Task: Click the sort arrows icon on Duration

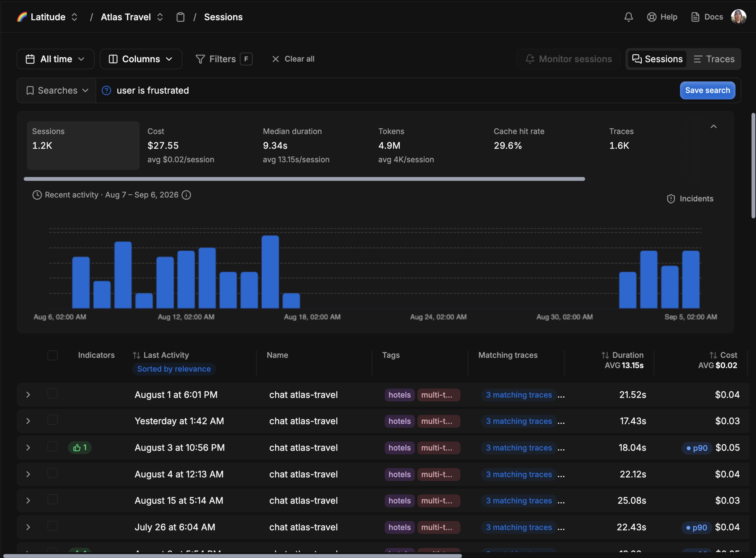Action: [605, 355]
